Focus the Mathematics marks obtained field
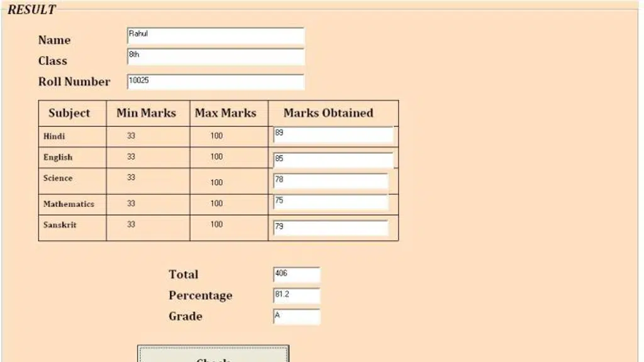This screenshot has height=362, width=644. pyautogui.click(x=331, y=202)
